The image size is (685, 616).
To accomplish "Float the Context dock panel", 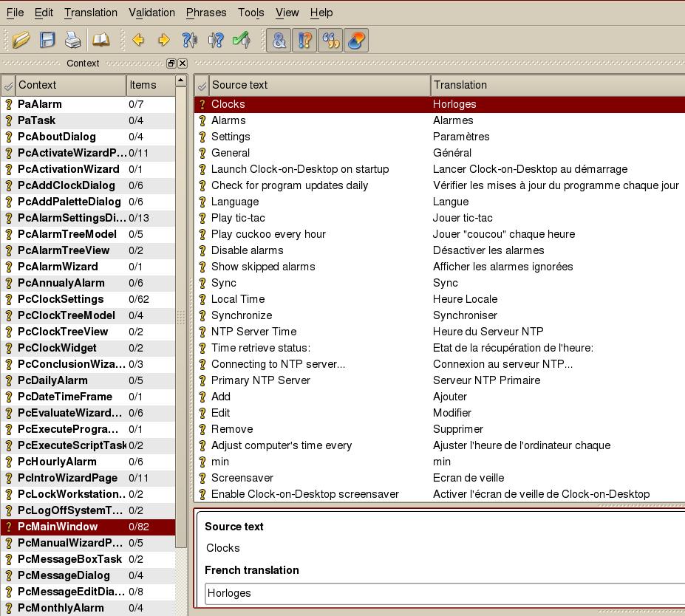I will pos(171,64).
